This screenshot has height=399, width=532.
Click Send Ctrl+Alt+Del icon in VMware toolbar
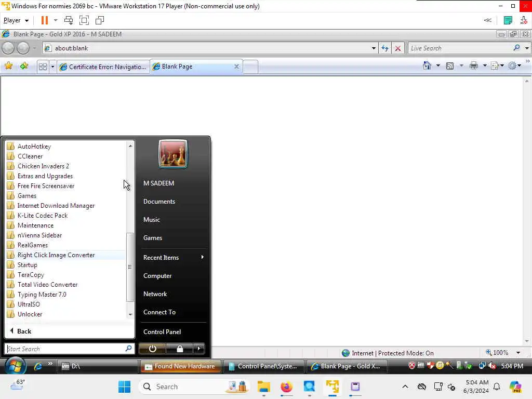click(x=68, y=20)
